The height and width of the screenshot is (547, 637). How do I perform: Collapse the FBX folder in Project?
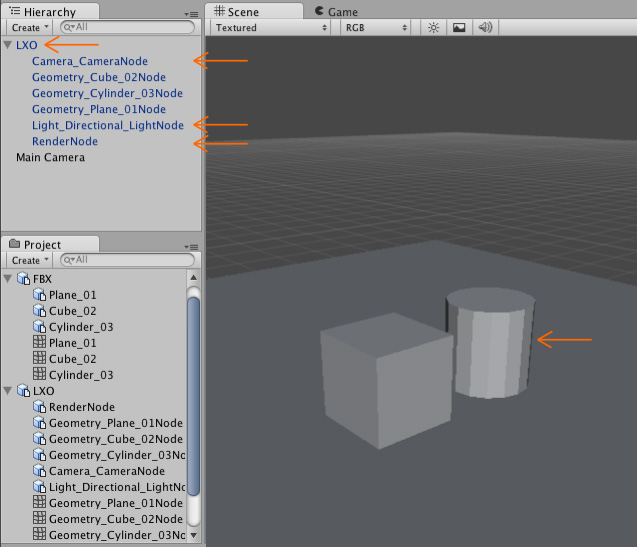(x=9, y=279)
